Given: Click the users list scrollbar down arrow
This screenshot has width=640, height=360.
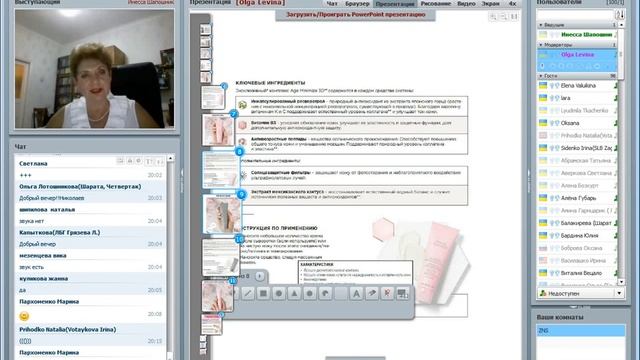Looking at the screenshot, I should (x=621, y=282).
